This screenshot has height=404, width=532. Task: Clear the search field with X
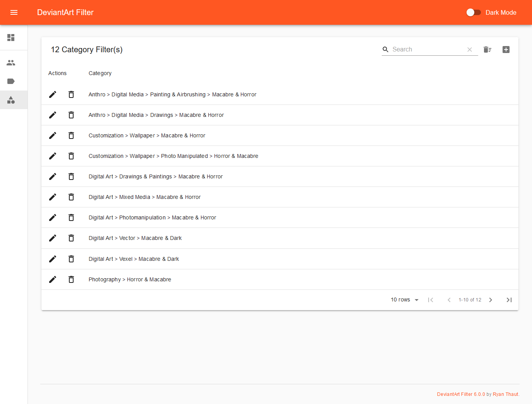tap(469, 50)
